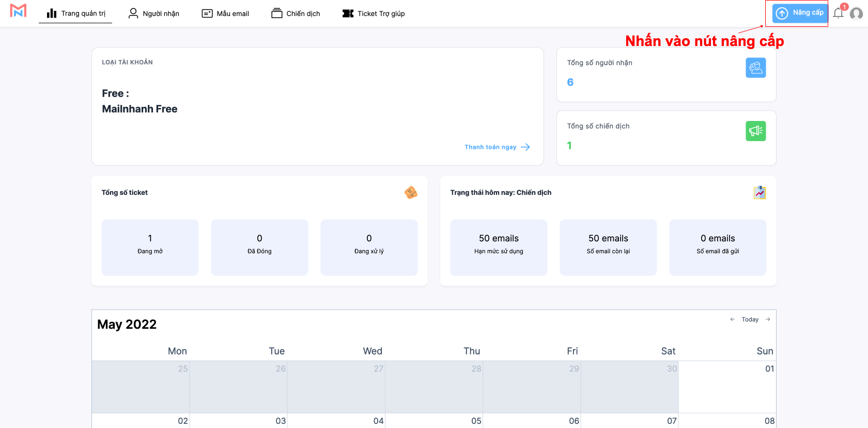
Task: Open Ticket Trợ giúp page
Action: coord(374,13)
